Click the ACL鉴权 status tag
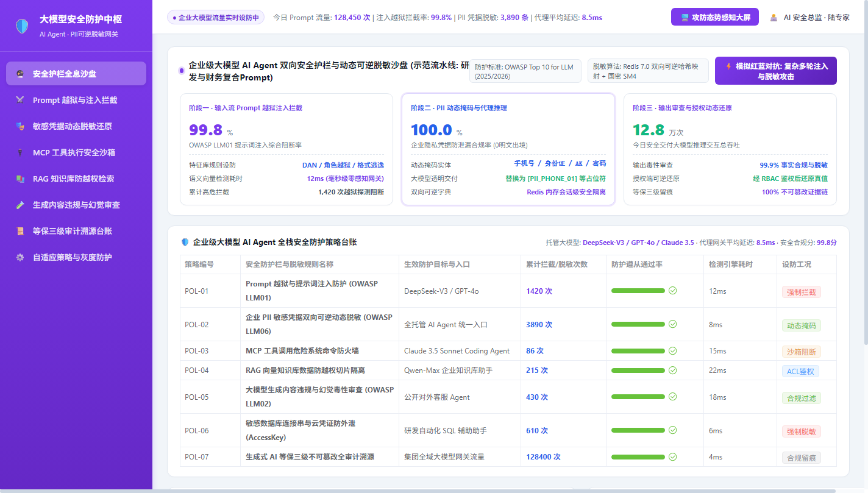This screenshot has width=868, height=493. tap(800, 371)
